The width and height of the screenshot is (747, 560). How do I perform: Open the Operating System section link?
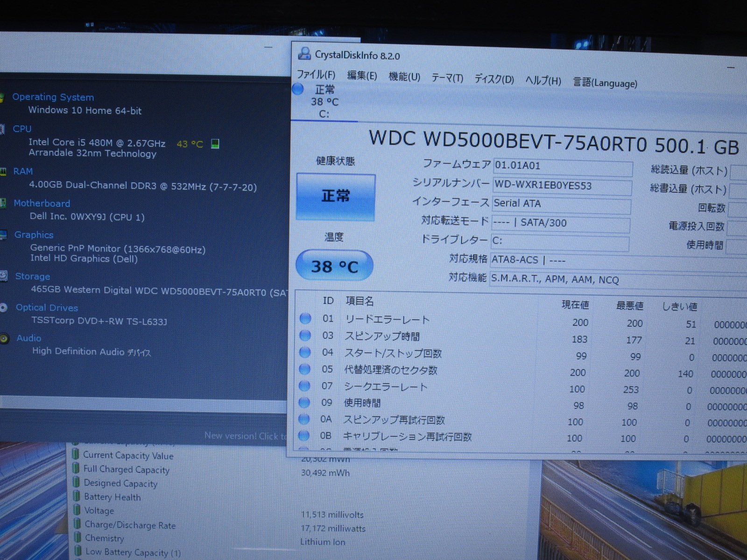(53, 97)
